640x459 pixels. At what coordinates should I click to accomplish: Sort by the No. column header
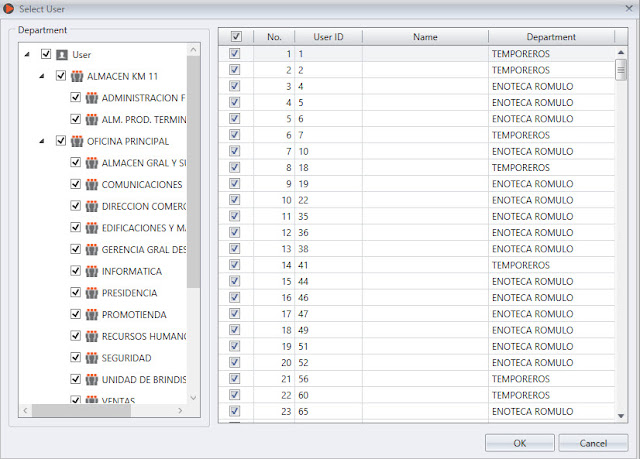coord(274,37)
